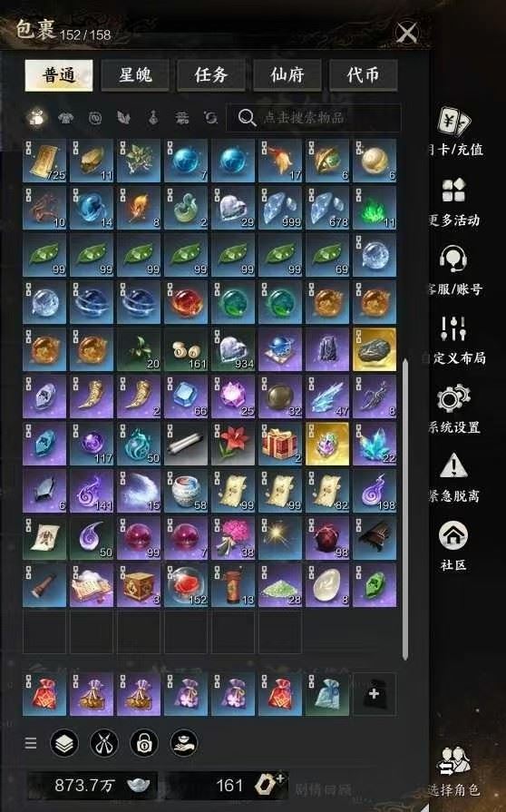Click the stacked layers sort icon
Viewport: 506px width, 812px height.
coord(64,744)
